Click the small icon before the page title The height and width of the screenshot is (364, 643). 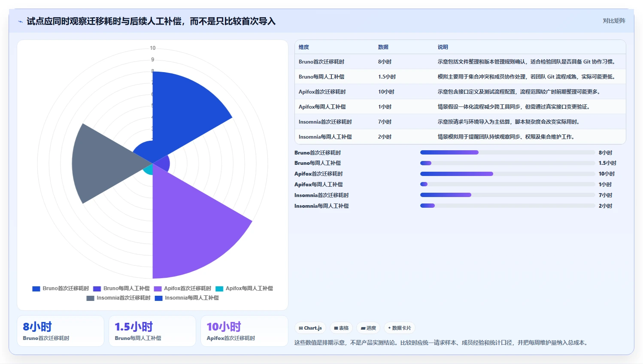(x=20, y=21)
